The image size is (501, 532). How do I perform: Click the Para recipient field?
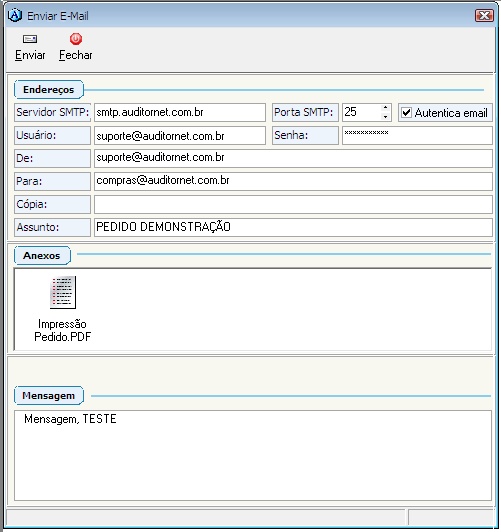click(x=293, y=182)
